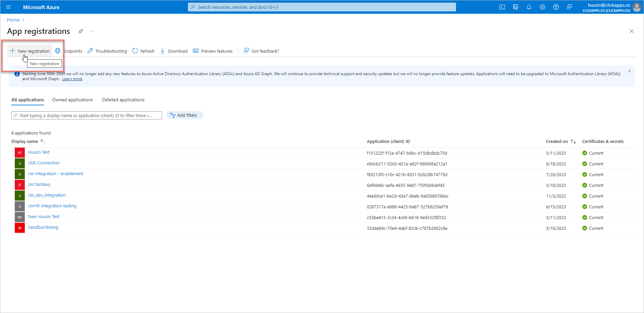Image resolution: width=644 pixels, height=313 pixels.
Task: Open portal settings gear icon
Action: (x=542, y=7)
